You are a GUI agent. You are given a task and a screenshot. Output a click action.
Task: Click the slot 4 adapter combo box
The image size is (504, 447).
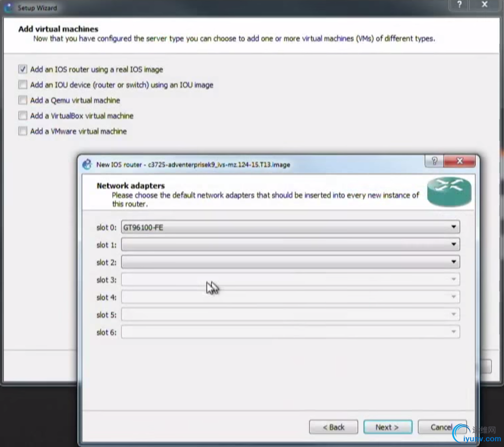pos(291,297)
